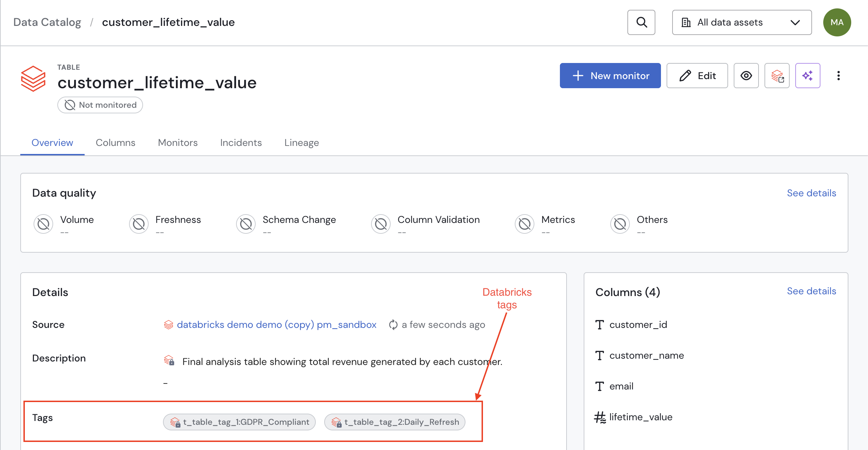868x450 pixels.
Task: Click the search magnifier icon
Action: (641, 22)
